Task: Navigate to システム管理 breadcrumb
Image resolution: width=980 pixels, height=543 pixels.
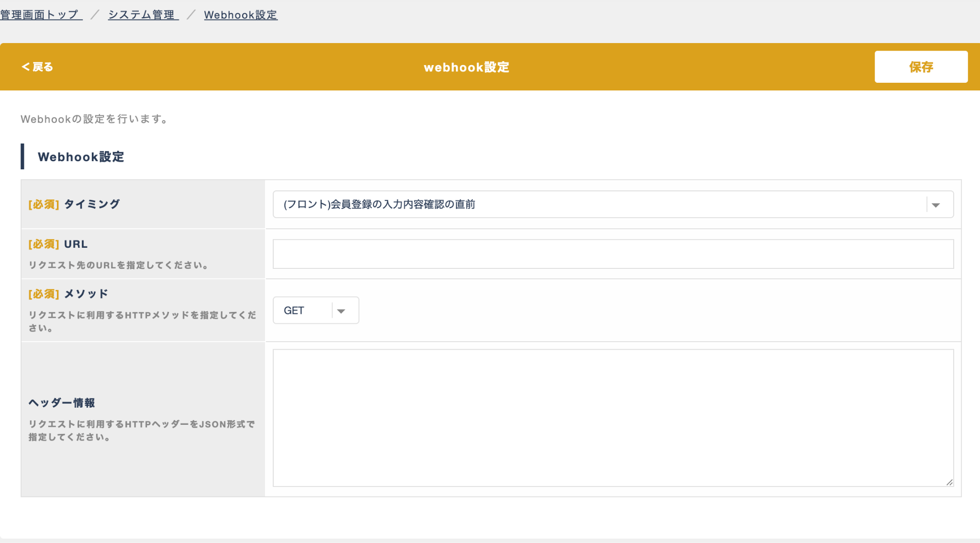Action: [143, 15]
